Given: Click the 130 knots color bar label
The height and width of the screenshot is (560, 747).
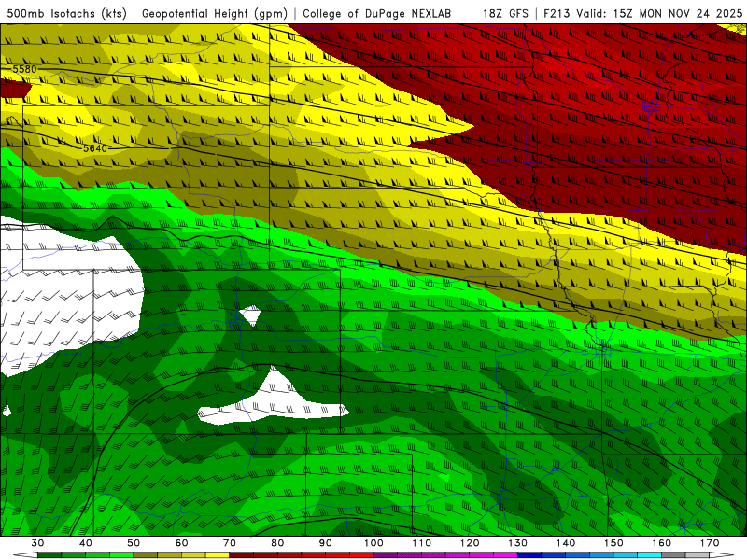Looking at the screenshot, I should click(x=517, y=543).
